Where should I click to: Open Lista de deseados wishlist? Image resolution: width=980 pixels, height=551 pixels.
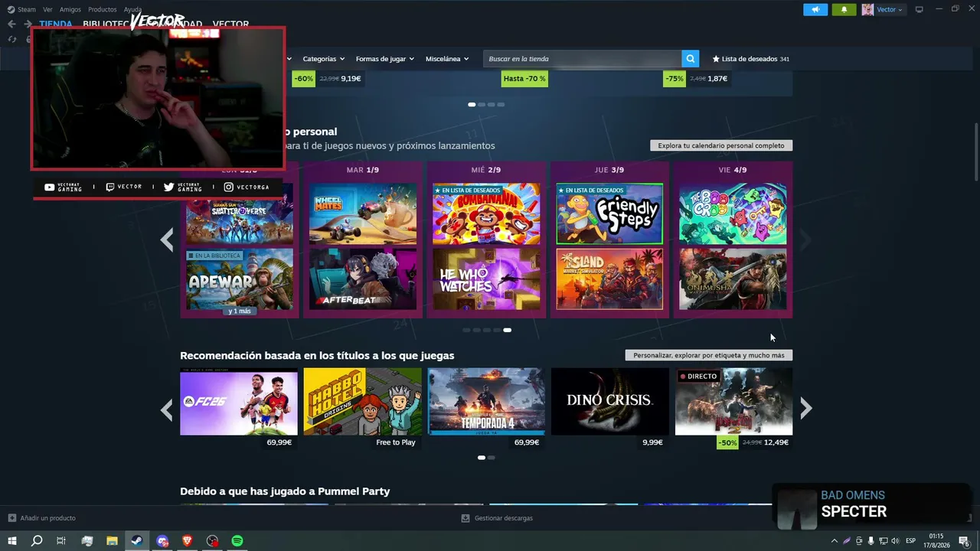(x=750, y=59)
